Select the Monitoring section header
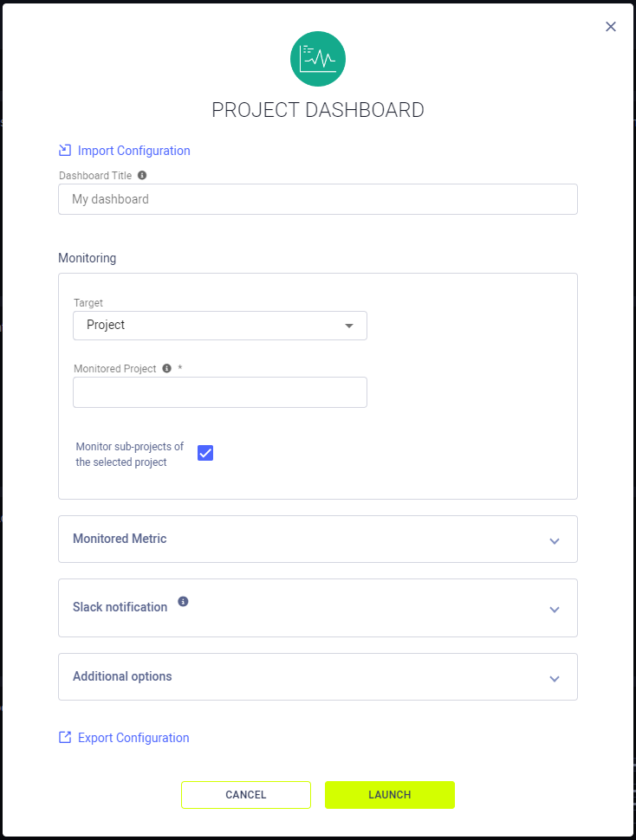Screen dimensions: 636x840 (87, 257)
